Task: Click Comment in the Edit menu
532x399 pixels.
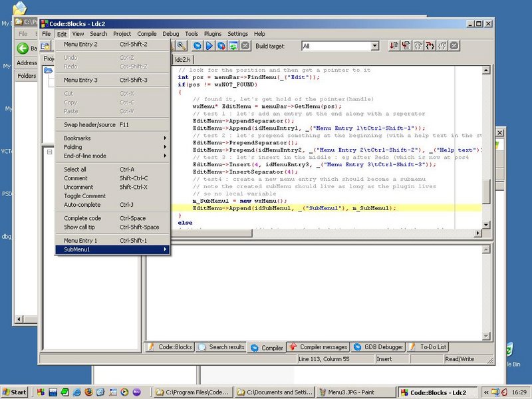Action: 112,178
